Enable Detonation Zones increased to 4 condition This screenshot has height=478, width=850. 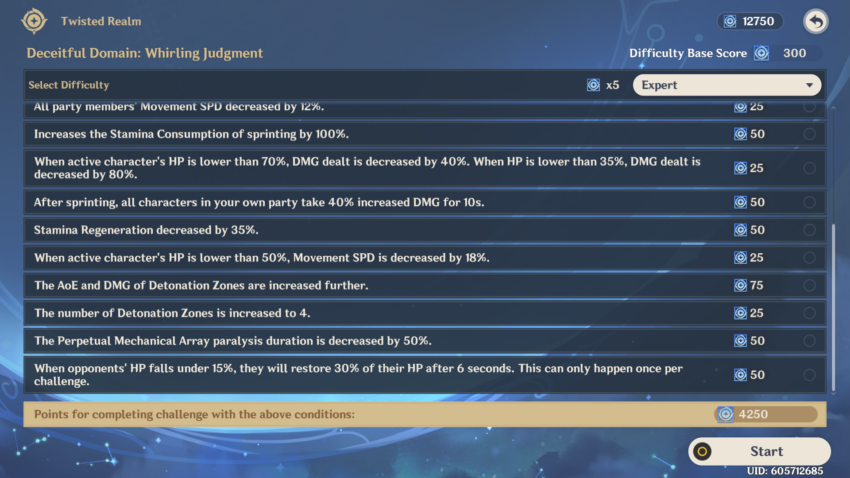[808, 314]
